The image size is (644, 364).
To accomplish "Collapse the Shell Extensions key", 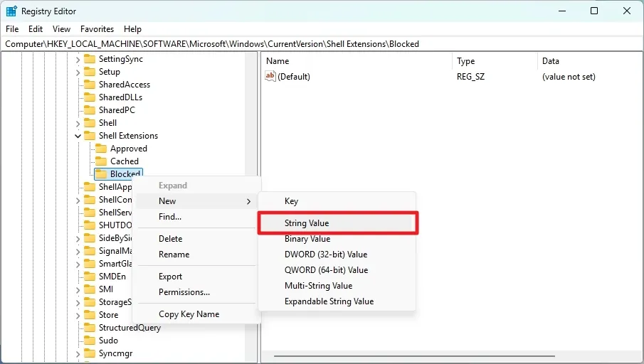I will [x=78, y=136].
